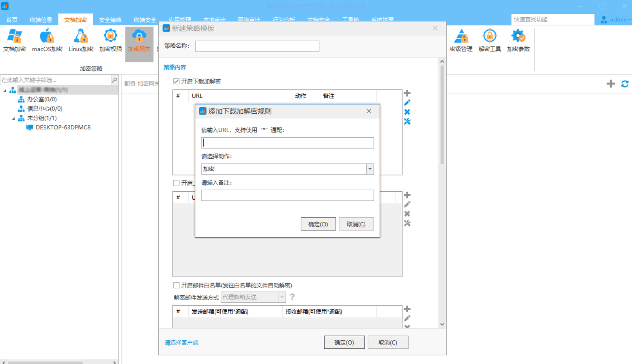This screenshot has width=632, height=364.
Task: Open macOS加密 ribbon icon
Action: click(x=47, y=40)
